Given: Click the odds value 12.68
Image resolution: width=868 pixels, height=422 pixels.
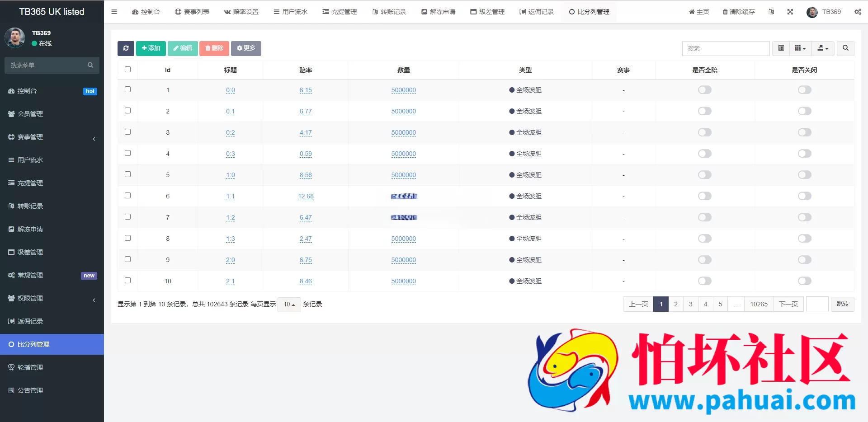Looking at the screenshot, I should [306, 197].
